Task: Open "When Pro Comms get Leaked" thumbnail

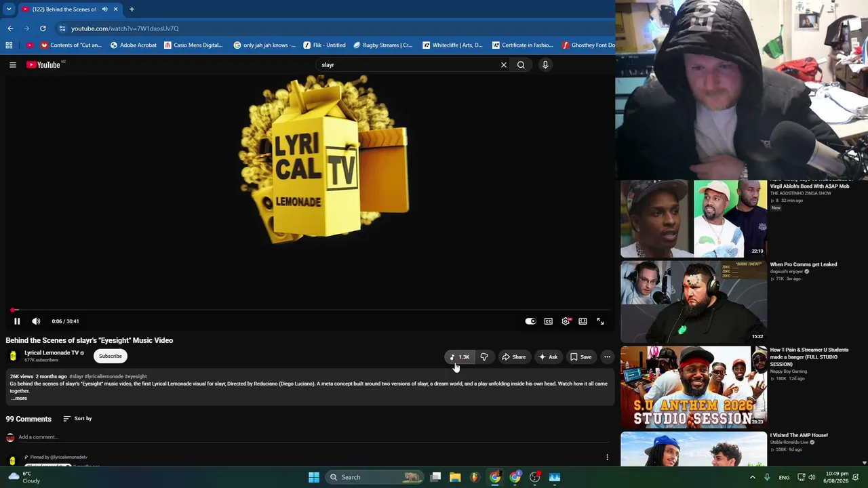Action: 694,302
